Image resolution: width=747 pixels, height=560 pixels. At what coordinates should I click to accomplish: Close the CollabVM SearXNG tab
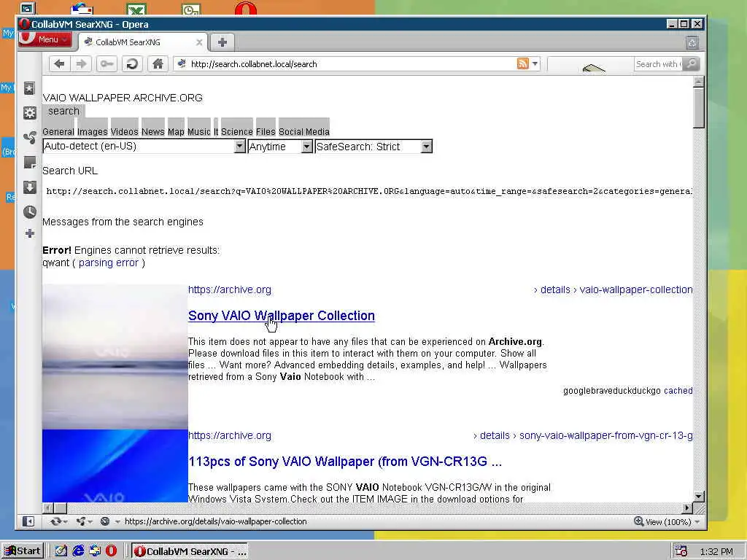point(199,42)
